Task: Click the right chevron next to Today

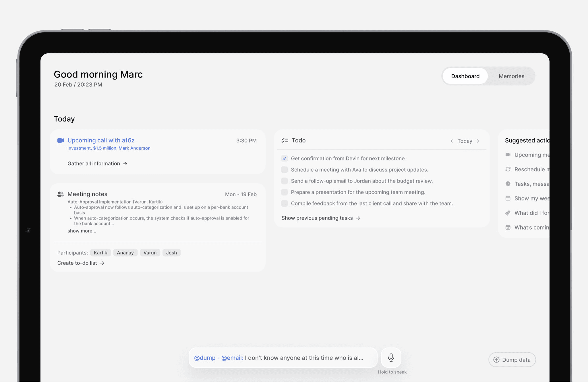Action: tap(478, 141)
